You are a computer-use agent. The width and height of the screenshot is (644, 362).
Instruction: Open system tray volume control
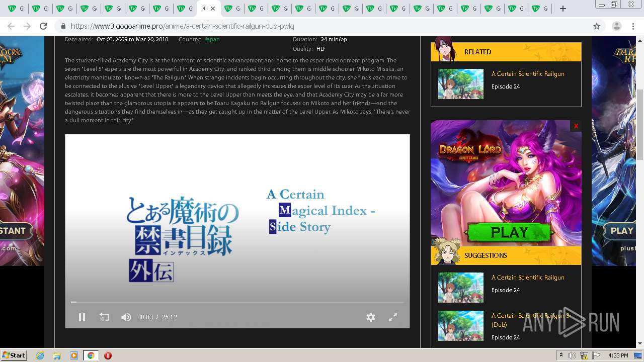(x=572, y=355)
